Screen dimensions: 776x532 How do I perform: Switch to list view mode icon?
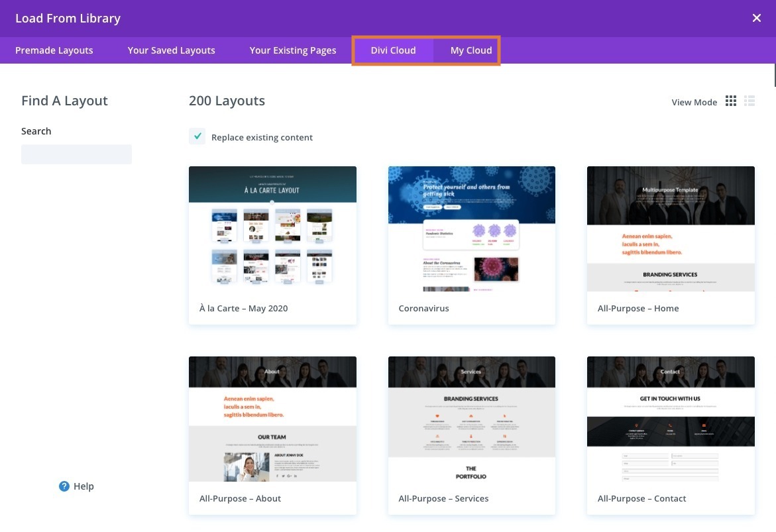(x=749, y=101)
